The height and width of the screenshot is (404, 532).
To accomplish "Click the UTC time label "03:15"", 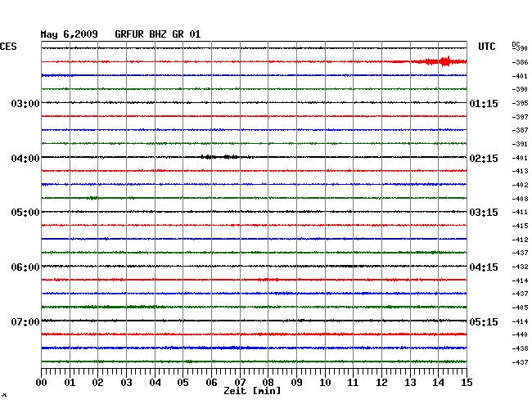I will pos(484,213).
